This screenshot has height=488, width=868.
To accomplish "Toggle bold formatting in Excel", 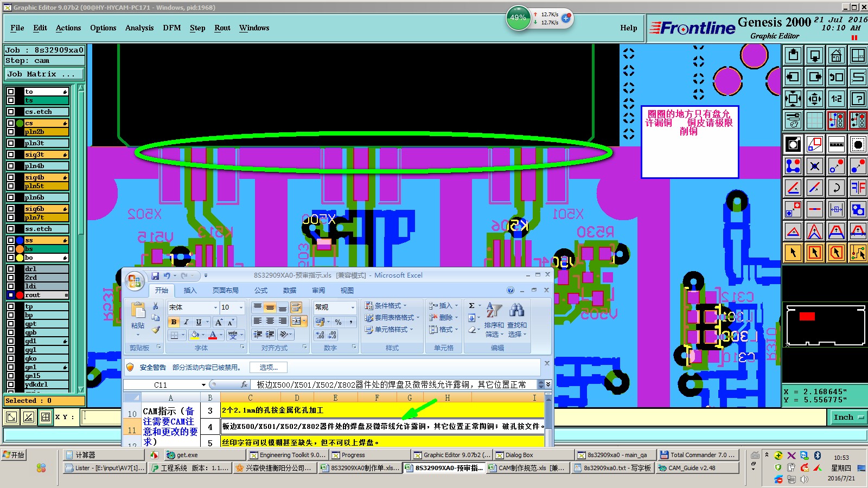I will [x=174, y=322].
